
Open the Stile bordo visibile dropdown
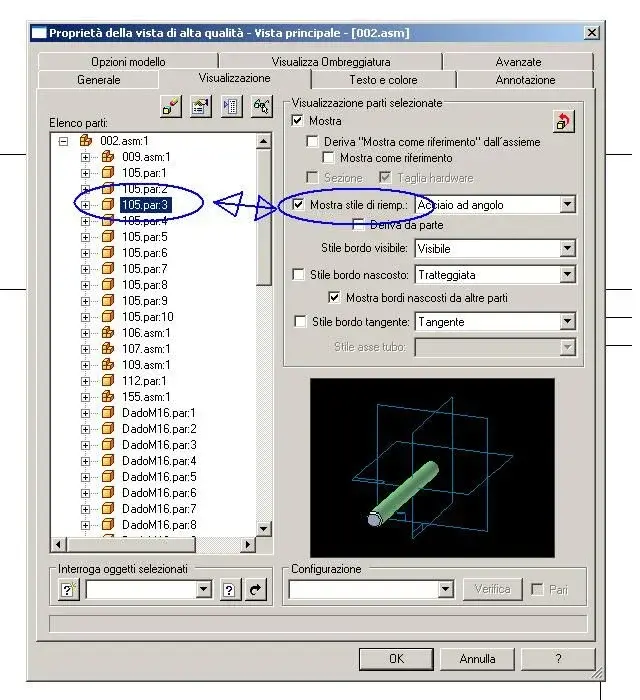click(x=567, y=248)
